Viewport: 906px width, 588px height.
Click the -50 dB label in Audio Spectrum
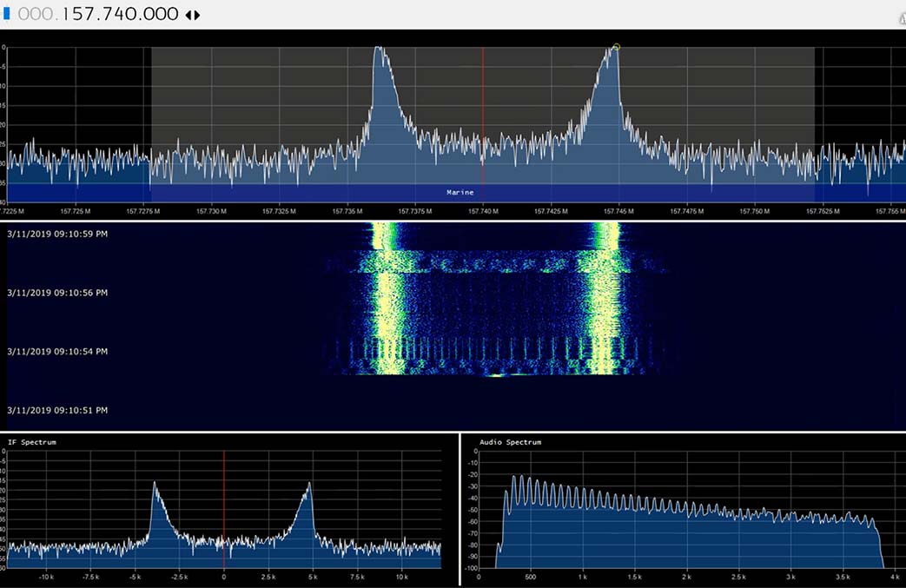point(473,510)
